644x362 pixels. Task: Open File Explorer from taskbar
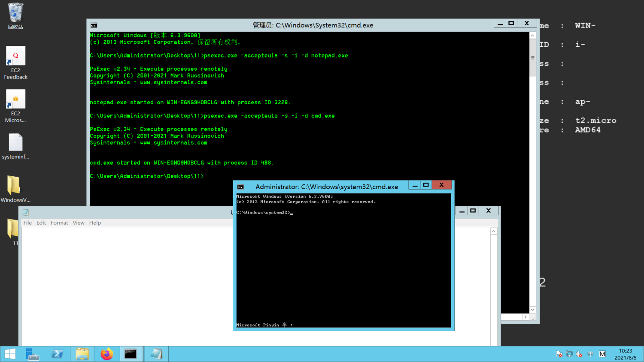pos(82,354)
